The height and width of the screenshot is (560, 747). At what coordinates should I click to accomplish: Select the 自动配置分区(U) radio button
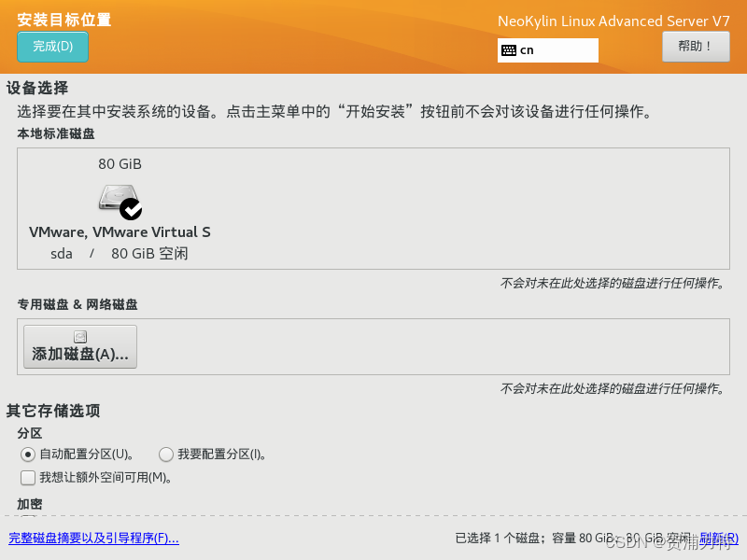(x=28, y=455)
